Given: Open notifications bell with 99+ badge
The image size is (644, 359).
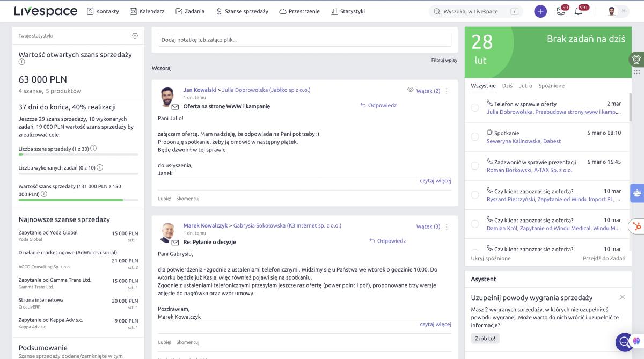Looking at the screenshot, I should tap(579, 11).
